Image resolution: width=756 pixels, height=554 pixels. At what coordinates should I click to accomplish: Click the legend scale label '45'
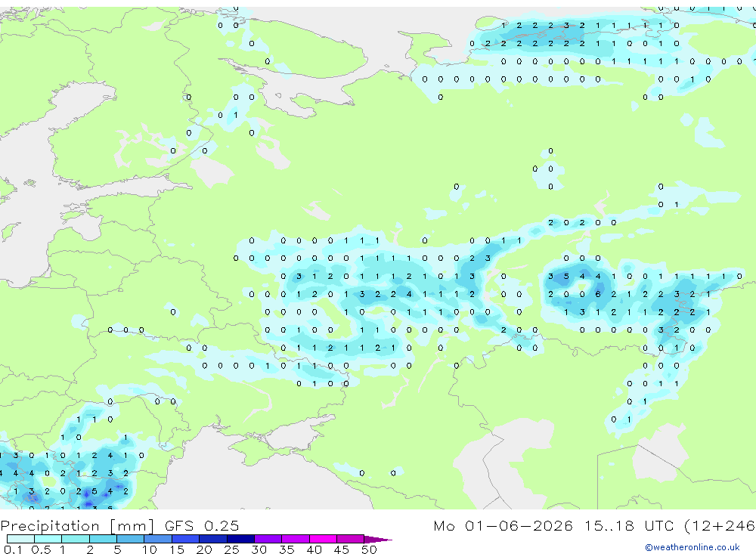[x=342, y=549]
